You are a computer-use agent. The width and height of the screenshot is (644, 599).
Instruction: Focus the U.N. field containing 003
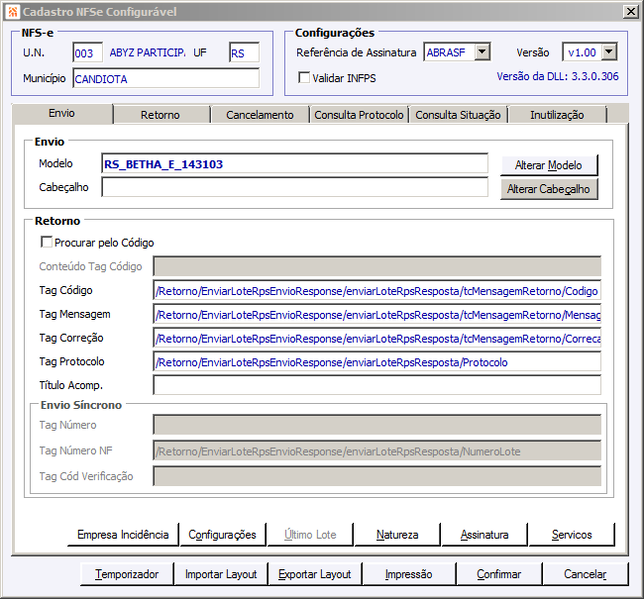point(87,53)
